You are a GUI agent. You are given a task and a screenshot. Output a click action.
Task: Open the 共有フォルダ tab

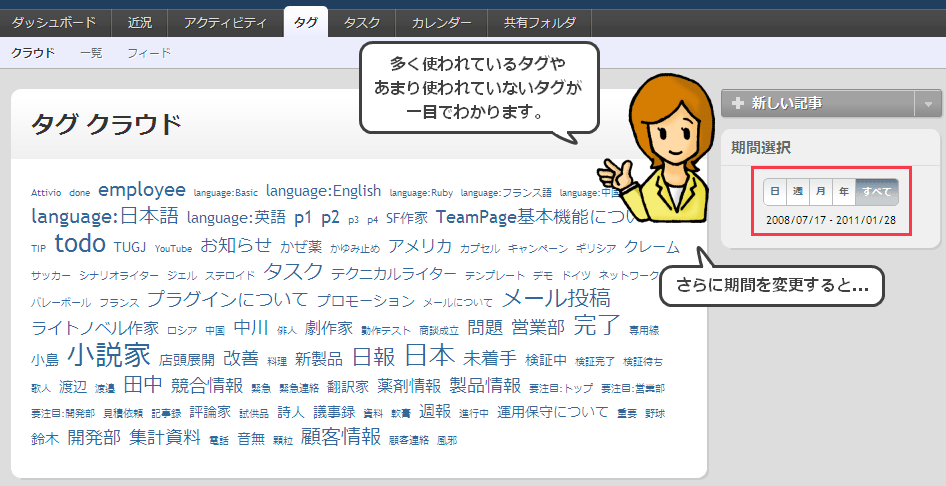[x=539, y=21]
